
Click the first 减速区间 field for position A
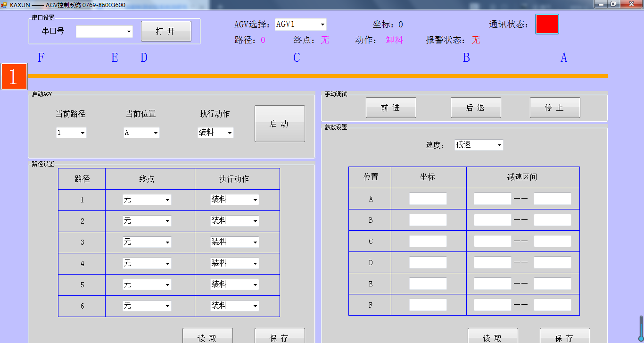[493, 199]
